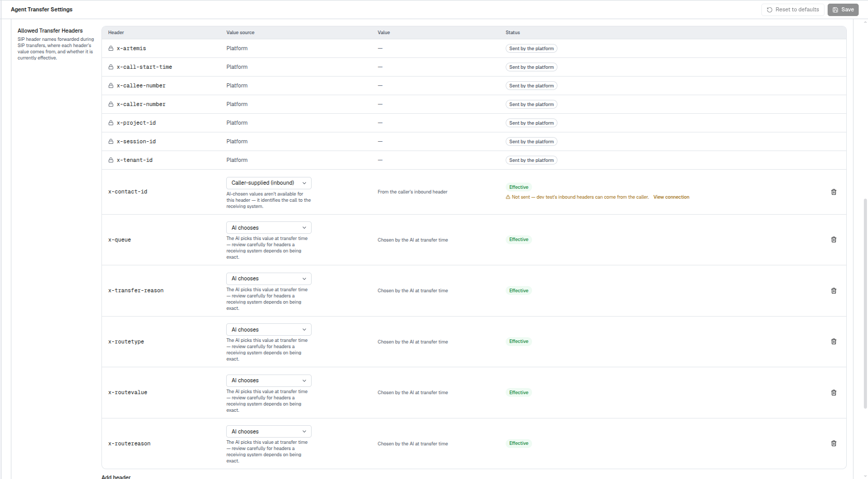Reset settings to defaults
The image size is (868, 479).
coord(792,9)
